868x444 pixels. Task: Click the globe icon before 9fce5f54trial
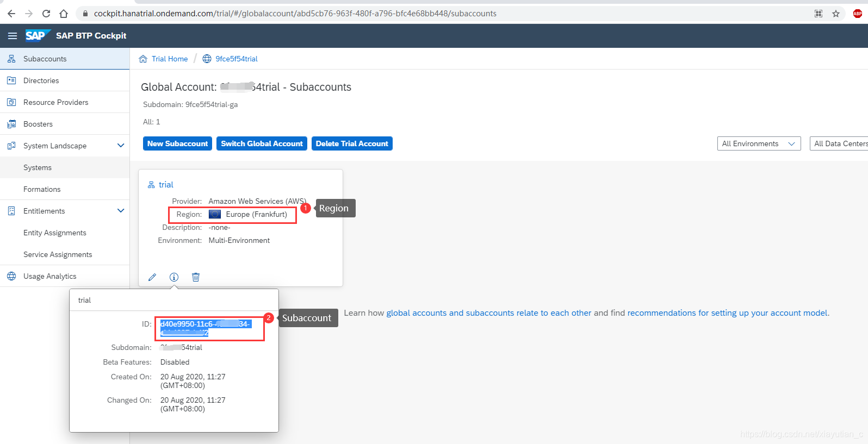coord(207,59)
